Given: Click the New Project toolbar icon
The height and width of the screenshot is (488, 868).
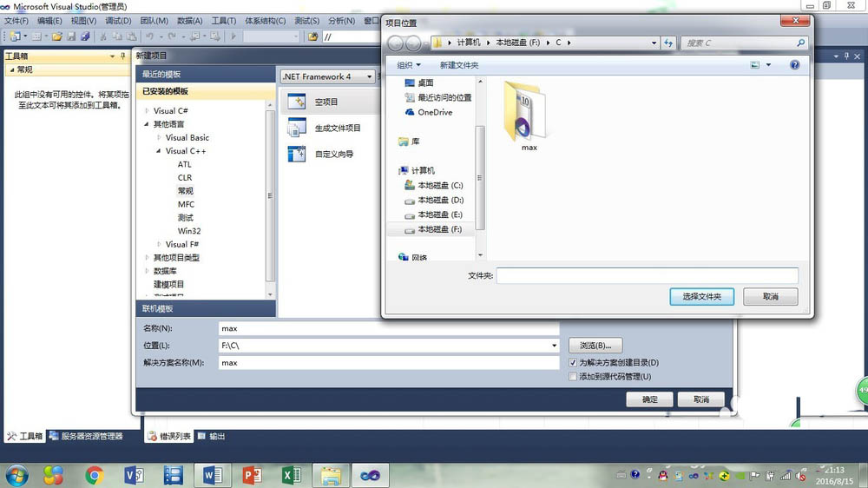Looking at the screenshot, I should 15,36.
